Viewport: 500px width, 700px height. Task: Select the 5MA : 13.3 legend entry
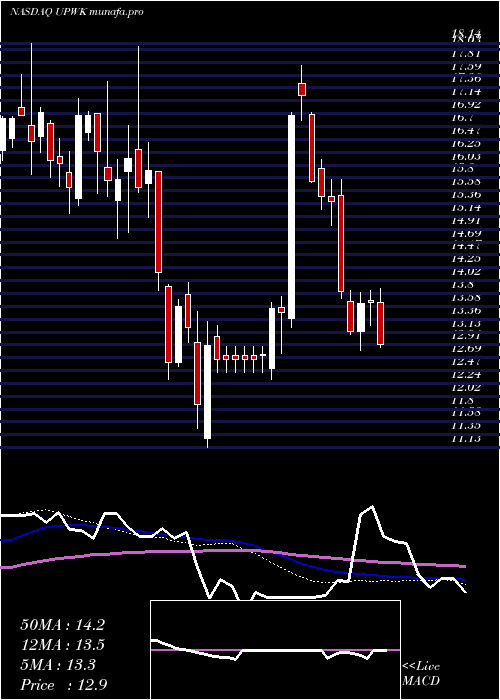click(x=58, y=665)
